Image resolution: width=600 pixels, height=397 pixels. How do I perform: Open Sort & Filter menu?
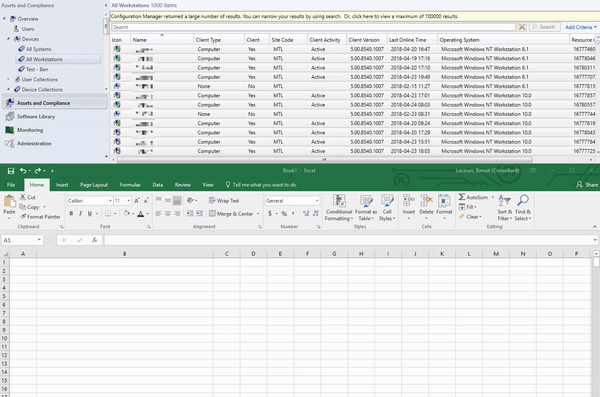point(504,207)
